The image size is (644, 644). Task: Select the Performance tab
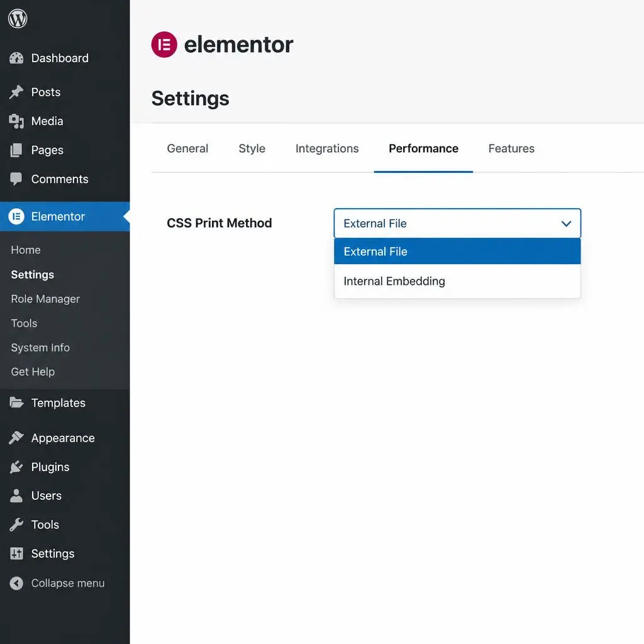tap(423, 148)
